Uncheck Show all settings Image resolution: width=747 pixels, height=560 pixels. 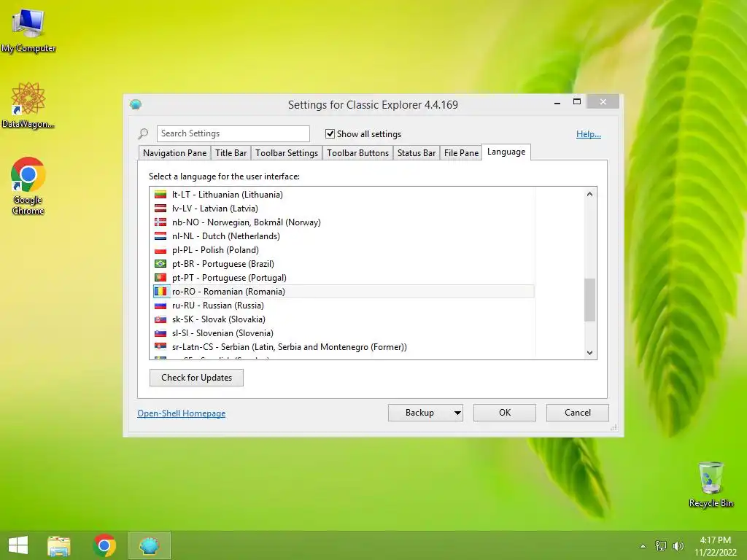(330, 134)
